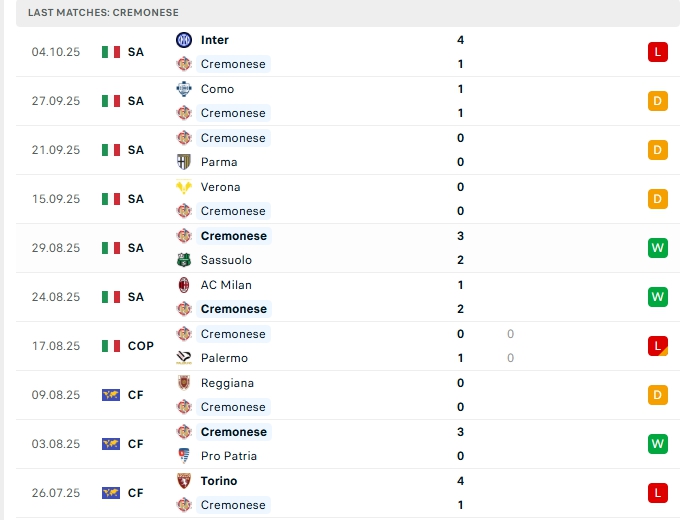Click the Pro Patria team crest
692x520 pixels.
click(184, 456)
